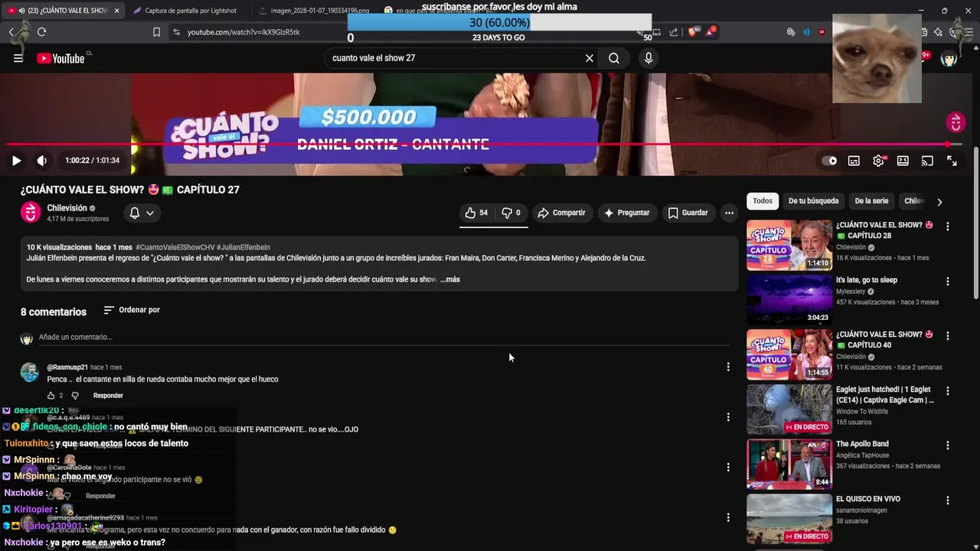Open menu for El Quisco en vivo

pyautogui.click(x=948, y=500)
